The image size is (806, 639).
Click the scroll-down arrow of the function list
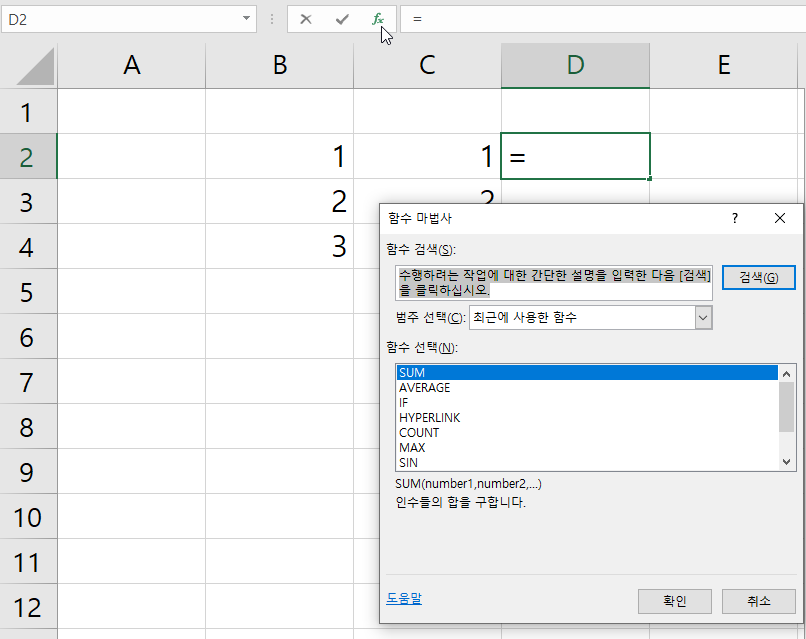click(785, 461)
